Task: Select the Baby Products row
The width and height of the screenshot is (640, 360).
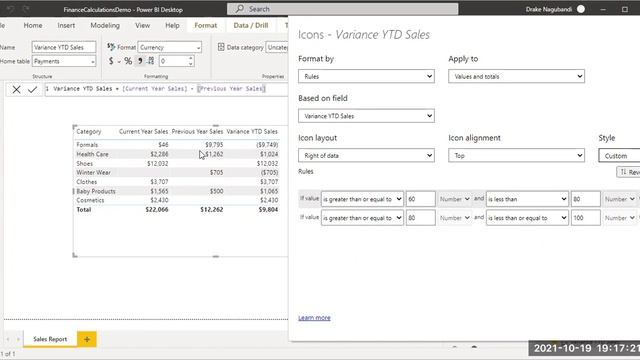Action: tap(177, 191)
